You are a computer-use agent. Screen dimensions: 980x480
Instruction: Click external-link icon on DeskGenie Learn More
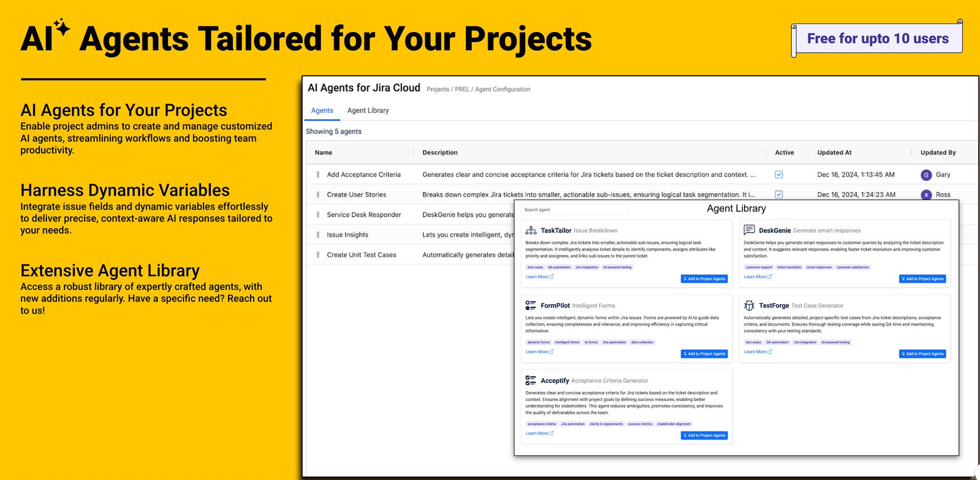pos(770,276)
